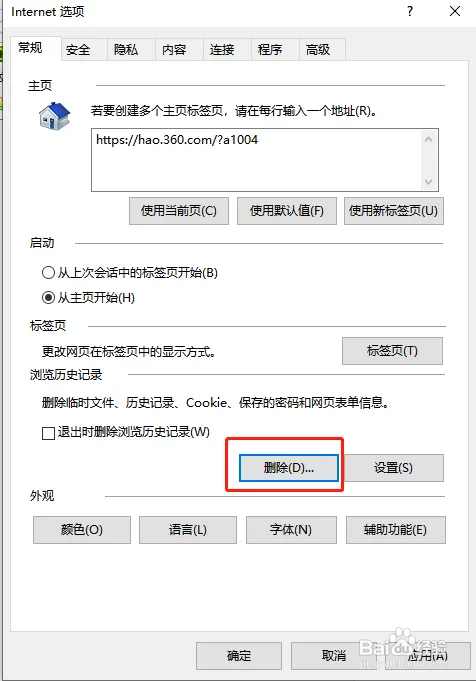The height and width of the screenshot is (681, 476).
Task: Switch to the 高级 tab
Action: tap(318, 50)
